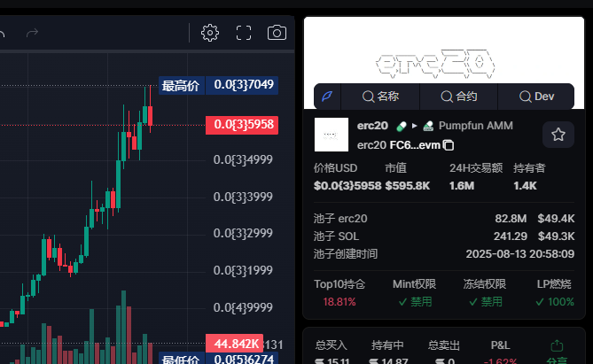This screenshot has height=364, width=593.
Task: Click 最低价 low price label
Action: coord(182,359)
